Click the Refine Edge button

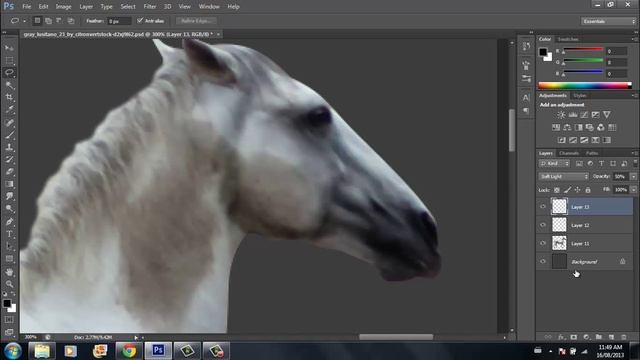click(x=196, y=21)
